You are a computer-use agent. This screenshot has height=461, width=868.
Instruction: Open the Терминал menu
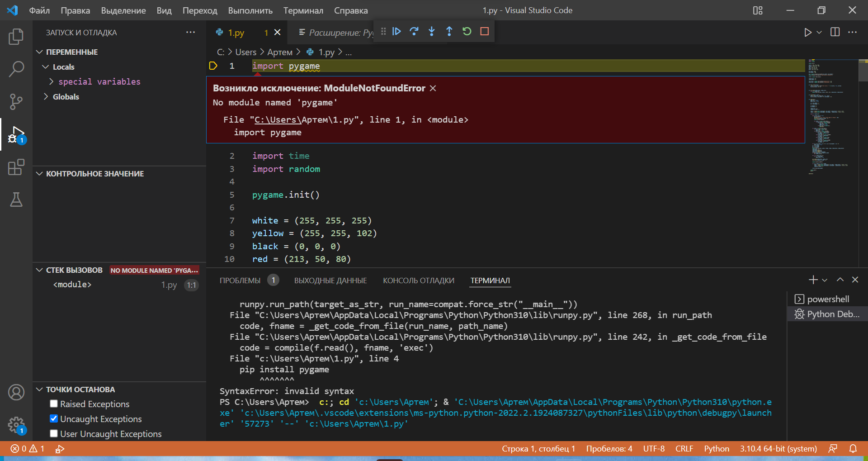tap(303, 10)
